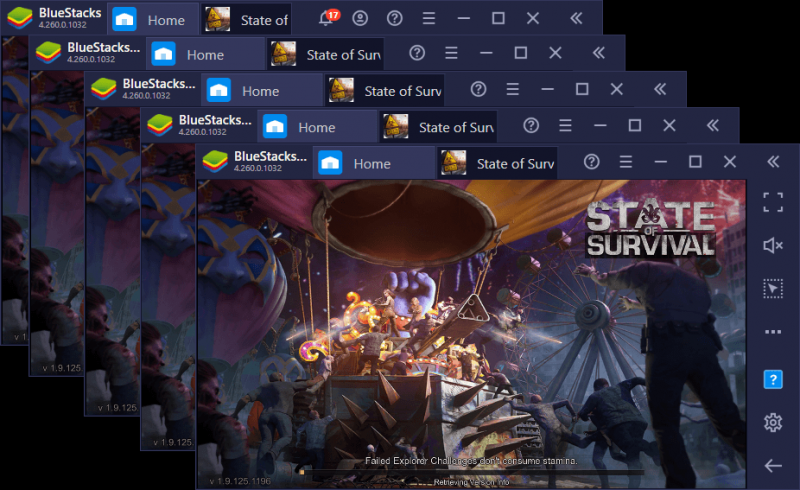This screenshot has width=800, height=490.
Task: Open help icon in the second BlueStacks window
Action: click(417, 53)
